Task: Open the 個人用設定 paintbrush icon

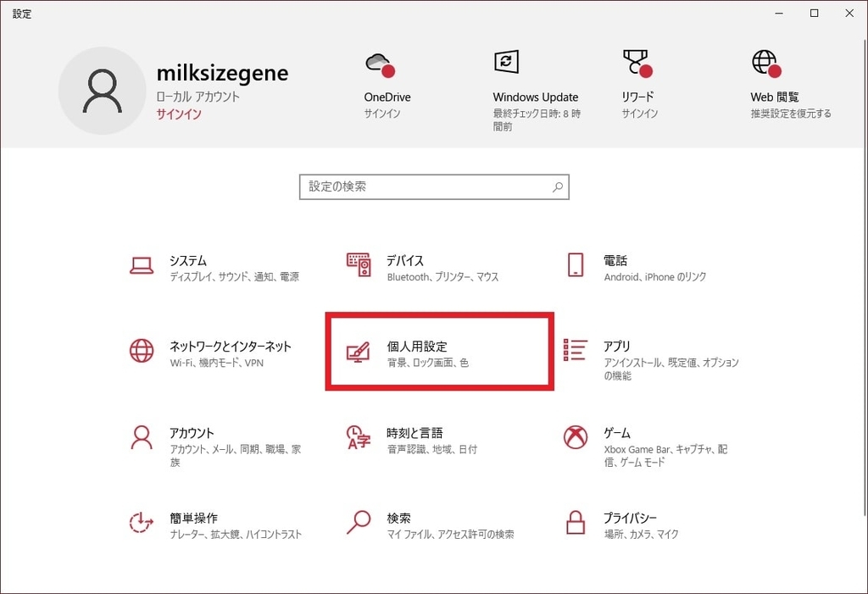Action: [359, 353]
